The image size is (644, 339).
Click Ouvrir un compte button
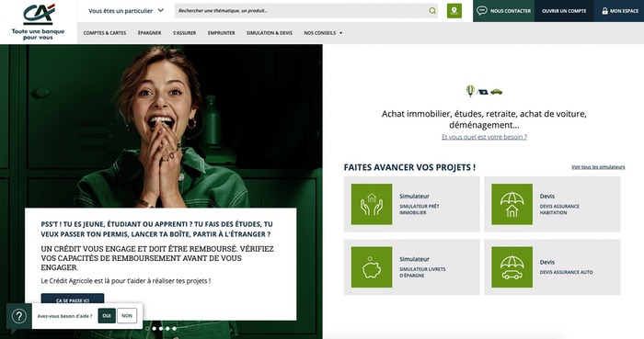[564, 11]
